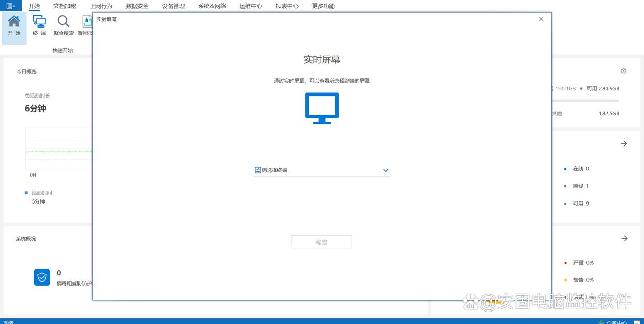Open 任务中心 in the status bar
Viewport: 644px width, 324px height.
(616, 322)
